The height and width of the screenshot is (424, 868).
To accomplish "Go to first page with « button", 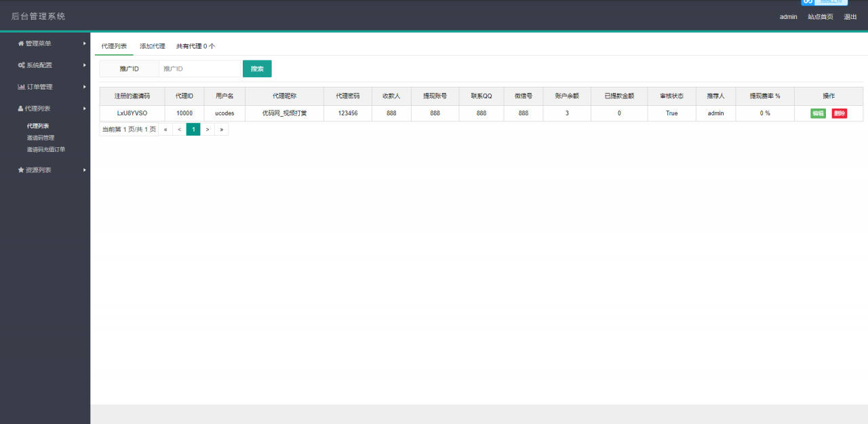I will tap(165, 130).
